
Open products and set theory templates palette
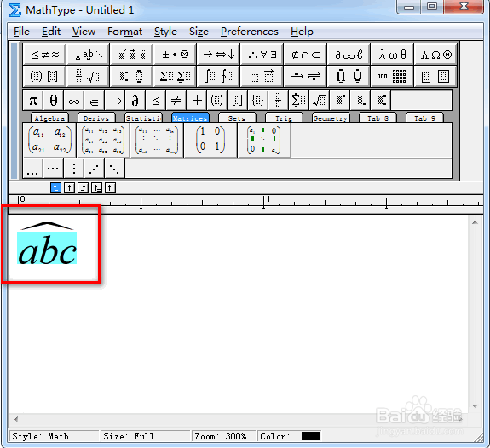(349, 76)
